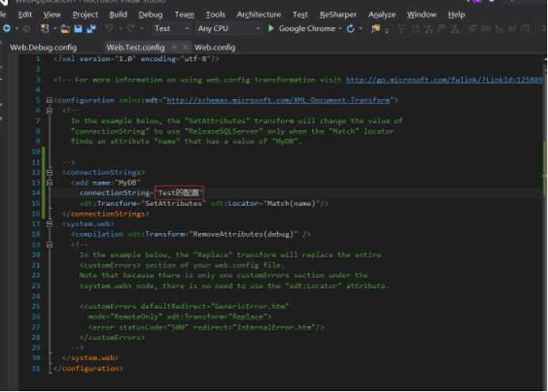Image resolution: width=548 pixels, height=392 pixels.
Task: Click the browser Refresh icon
Action: [x=350, y=29]
